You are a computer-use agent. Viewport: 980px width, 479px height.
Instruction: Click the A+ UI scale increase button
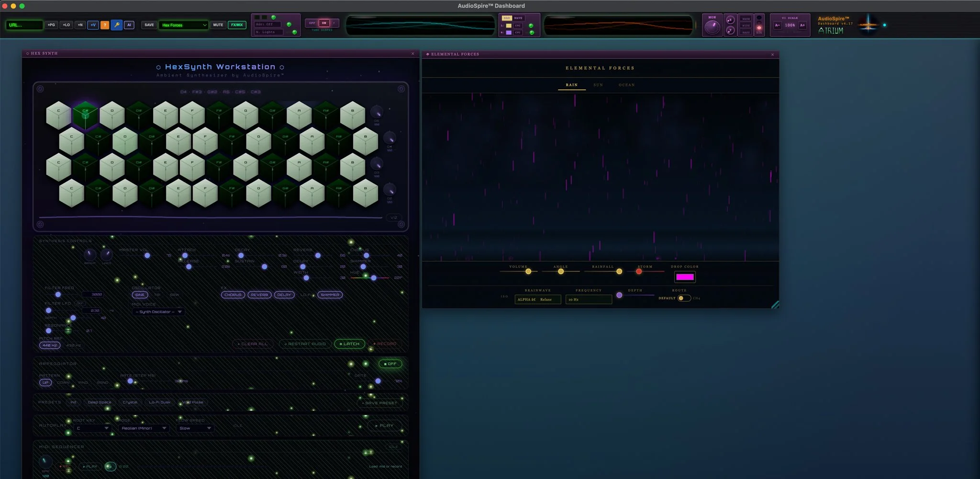(x=802, y=25)
